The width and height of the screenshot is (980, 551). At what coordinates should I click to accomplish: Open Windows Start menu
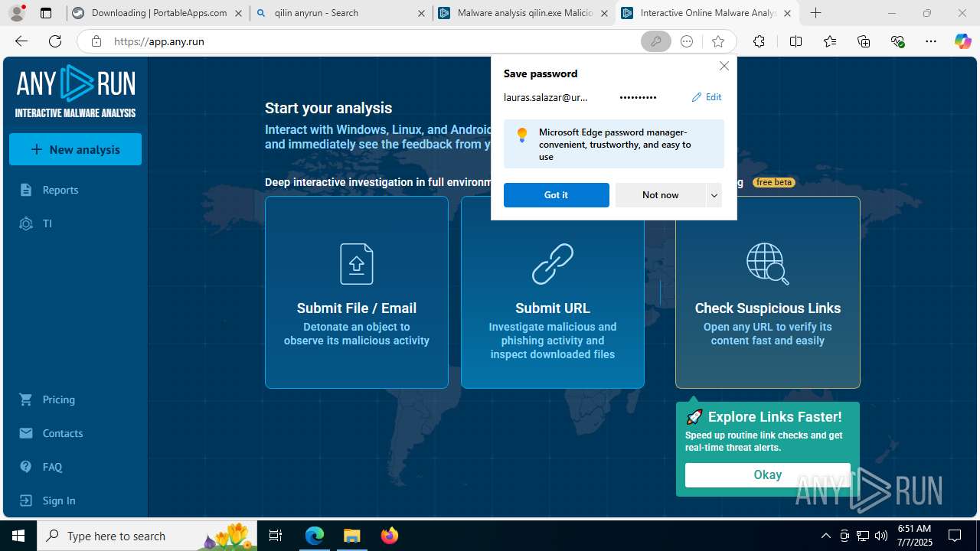point(18,536)
